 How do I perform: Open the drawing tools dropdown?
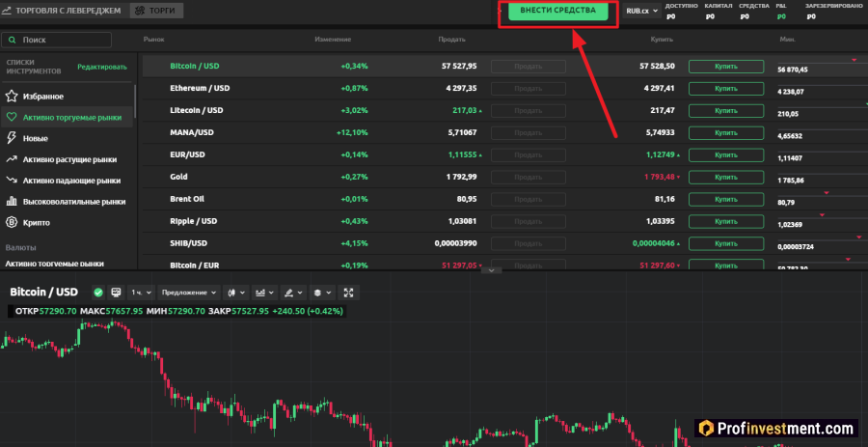tap(293, 293)
